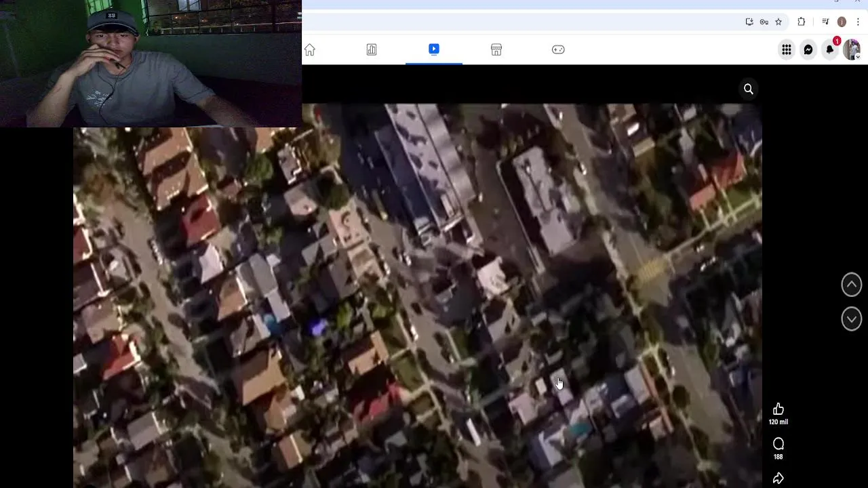Screen dimensions: 868x488
Task: Open the reel comments
Action: pos(778,444)
